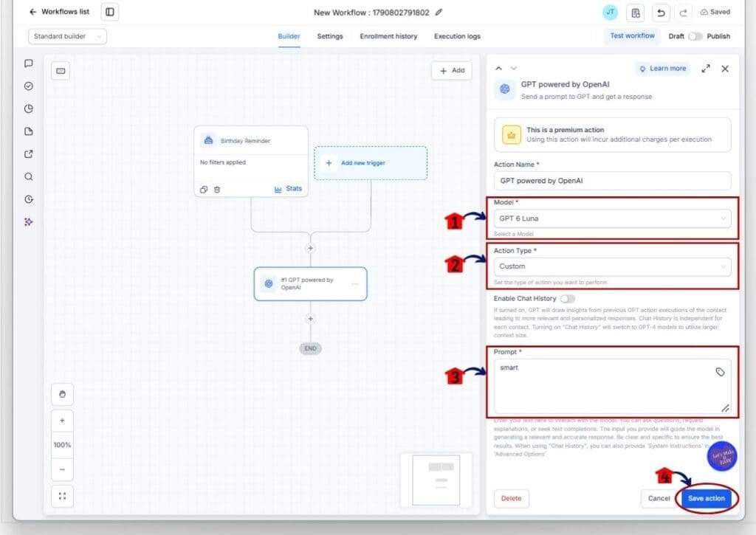Click the Saved status indicator
The image size is (756, 535).
coord(715,12)
